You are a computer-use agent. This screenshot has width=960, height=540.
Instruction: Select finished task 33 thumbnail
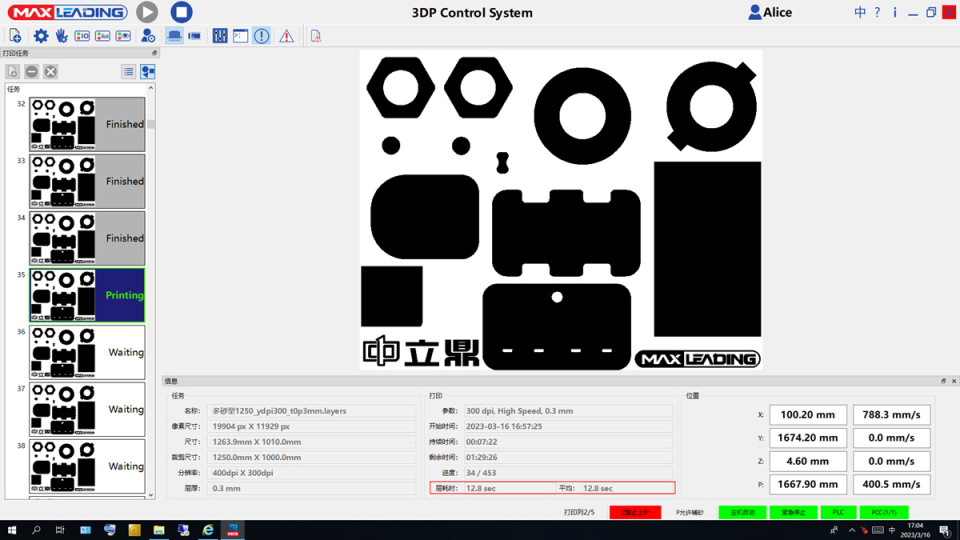(x=87, y=181)
